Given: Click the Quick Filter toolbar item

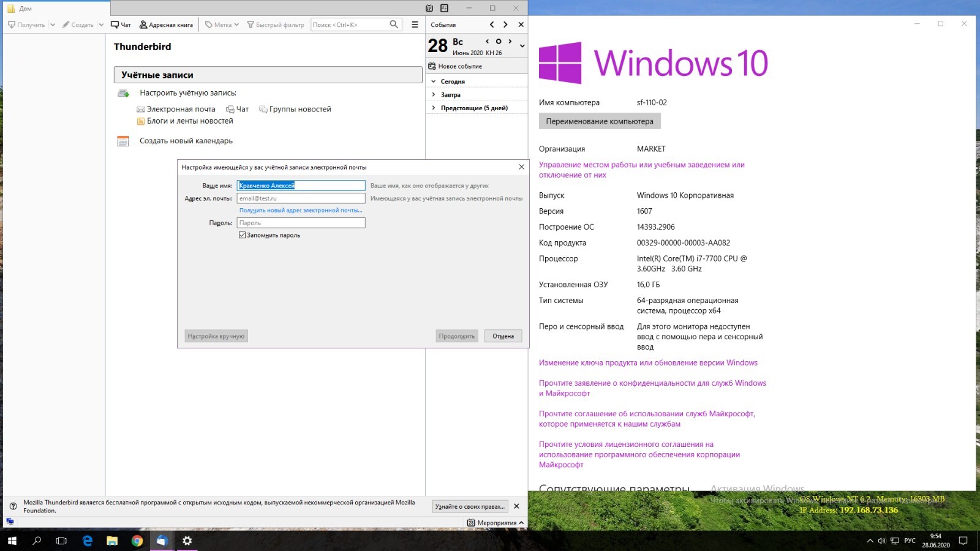Looking at the screenshot, I should click(276, 25).
